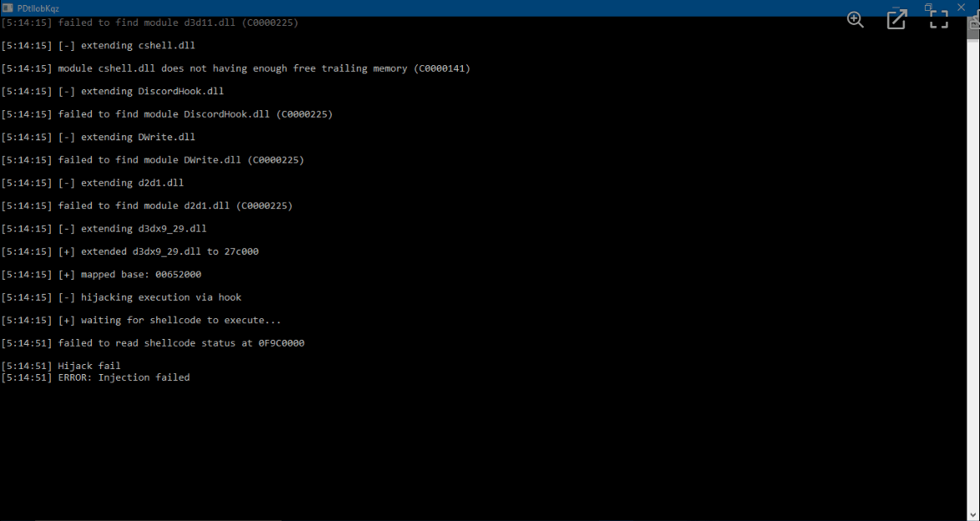Click the console icon in title bar
This screenshot has width=980, height=521.
point(8,8)
